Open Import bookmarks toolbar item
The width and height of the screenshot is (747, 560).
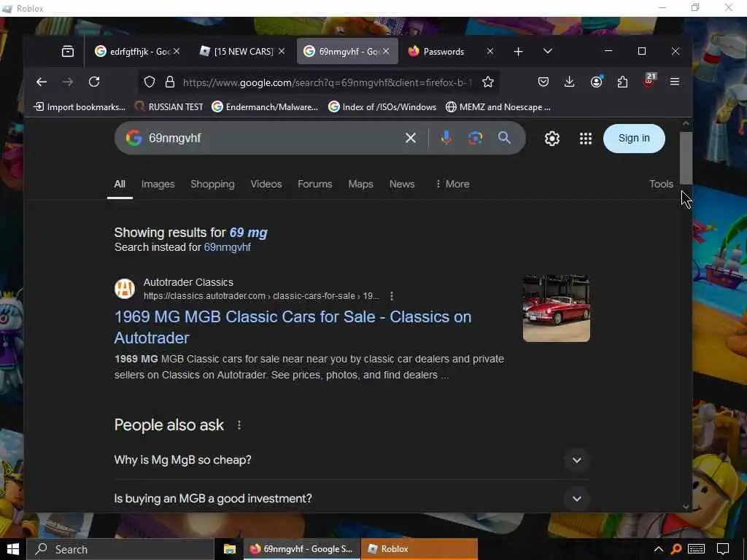pos(80,107)
